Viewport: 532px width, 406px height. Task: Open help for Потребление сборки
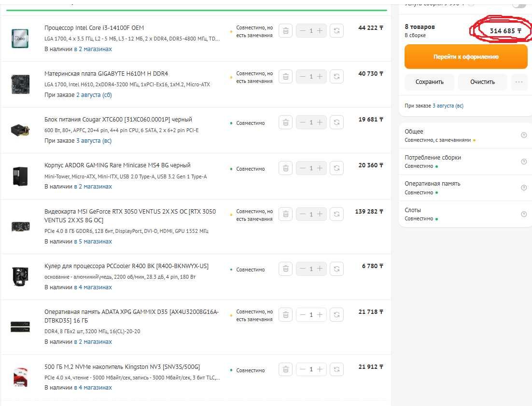click(524, 162)
